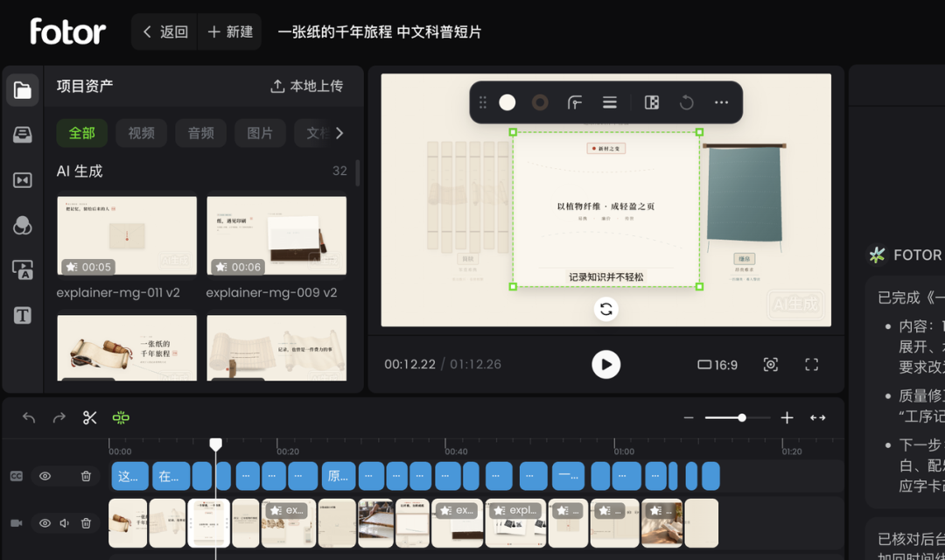Viewport: 945px width, 560px height.
Task: Enter fullscreen preview mode
Action: [x=812, y=365]
